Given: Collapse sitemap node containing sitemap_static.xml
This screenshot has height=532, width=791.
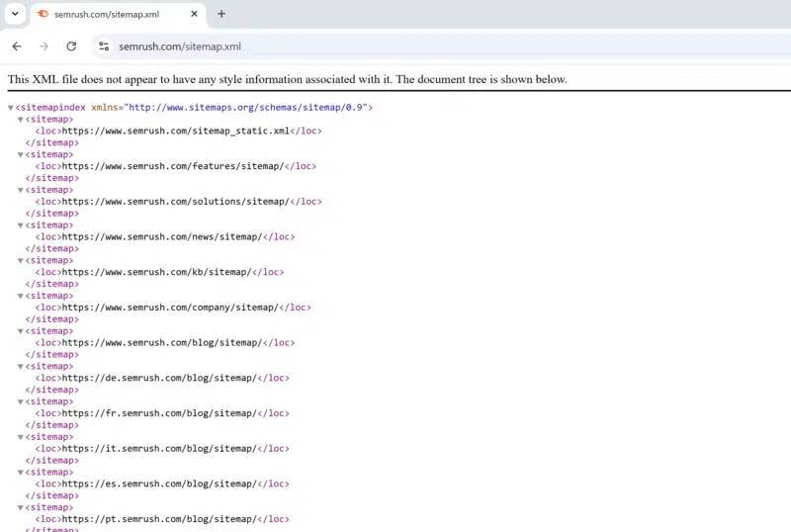Looking at the screenshot, I should 20,120.
